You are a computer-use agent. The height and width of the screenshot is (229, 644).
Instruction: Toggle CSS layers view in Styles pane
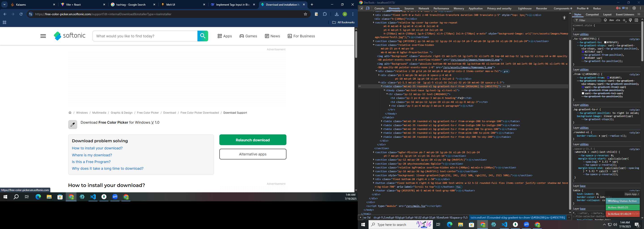pyautogui.click(x=605, y=20)
